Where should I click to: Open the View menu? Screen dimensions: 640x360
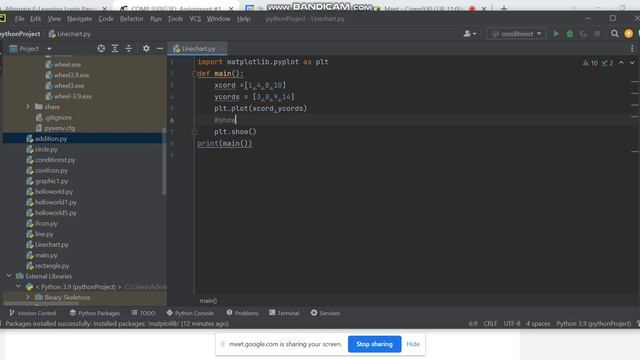click(x=54, y=19)
